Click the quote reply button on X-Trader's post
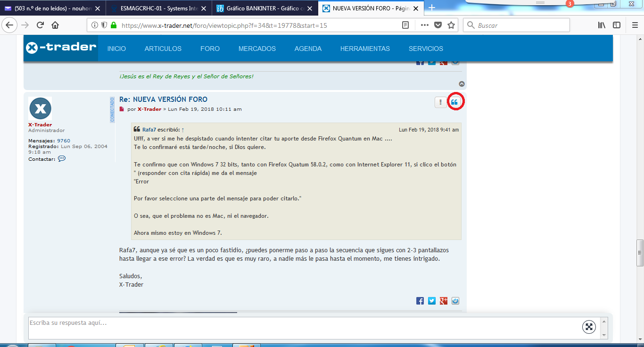The image size is (644, 347). (454, 102)
